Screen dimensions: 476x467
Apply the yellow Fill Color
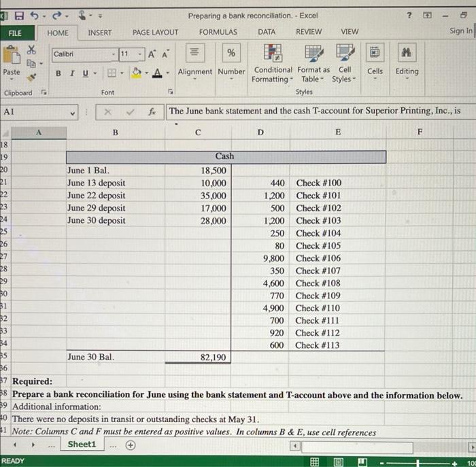point(136,73)
